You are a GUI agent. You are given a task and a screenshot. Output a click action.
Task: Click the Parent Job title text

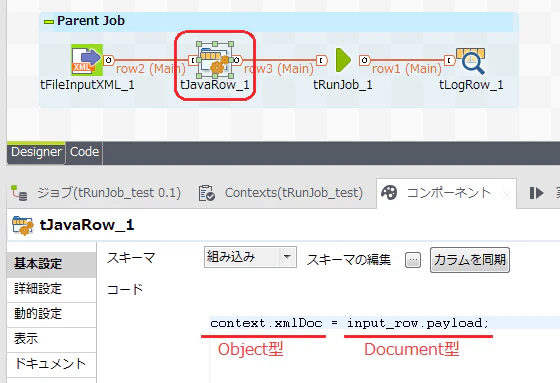[x=91, y=21]
